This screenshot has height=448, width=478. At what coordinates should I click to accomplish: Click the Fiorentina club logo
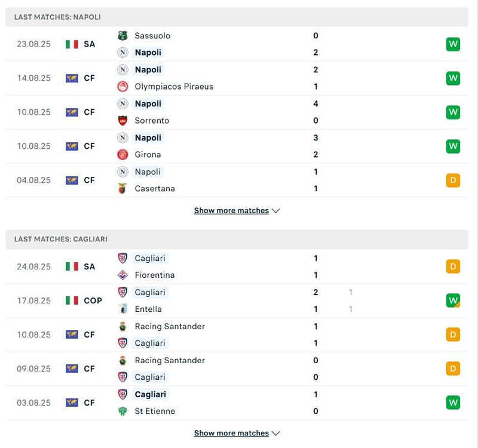click(122, 275)
